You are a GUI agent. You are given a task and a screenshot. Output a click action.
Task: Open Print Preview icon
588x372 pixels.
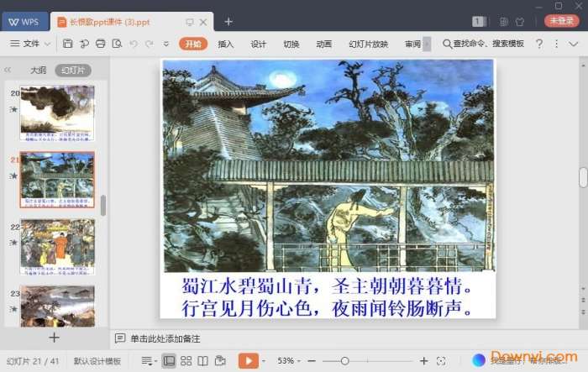[x=117, y=44]
